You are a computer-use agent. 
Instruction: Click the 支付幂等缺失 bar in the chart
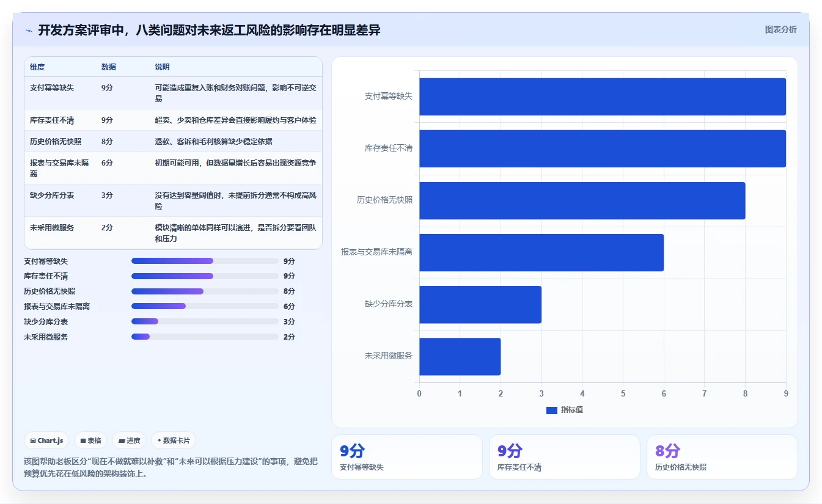tap(603, 97)
